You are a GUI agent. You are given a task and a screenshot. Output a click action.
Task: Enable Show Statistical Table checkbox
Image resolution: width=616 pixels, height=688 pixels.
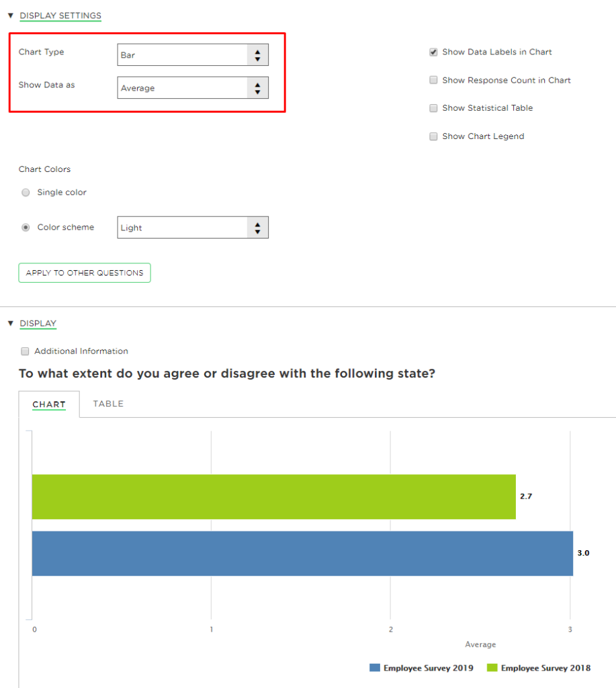[x=433, y=108]
